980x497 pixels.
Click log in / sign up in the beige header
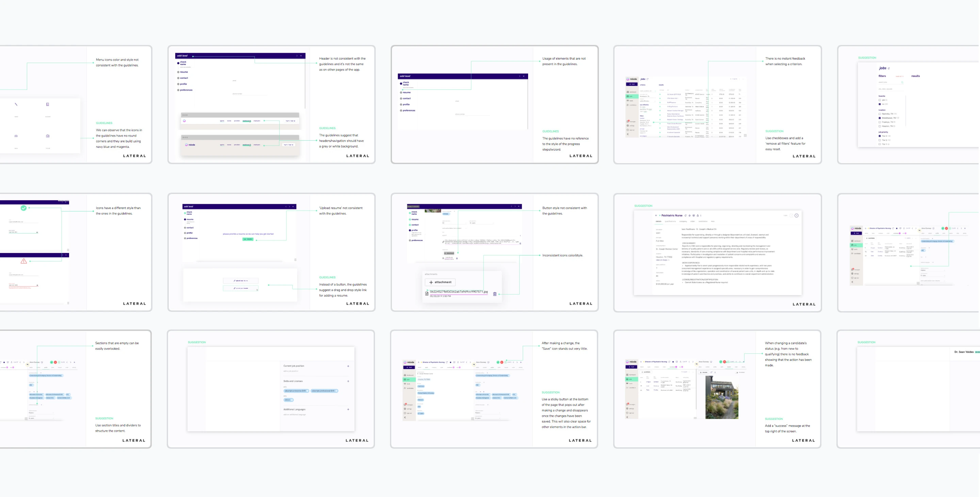coord(289,145)
